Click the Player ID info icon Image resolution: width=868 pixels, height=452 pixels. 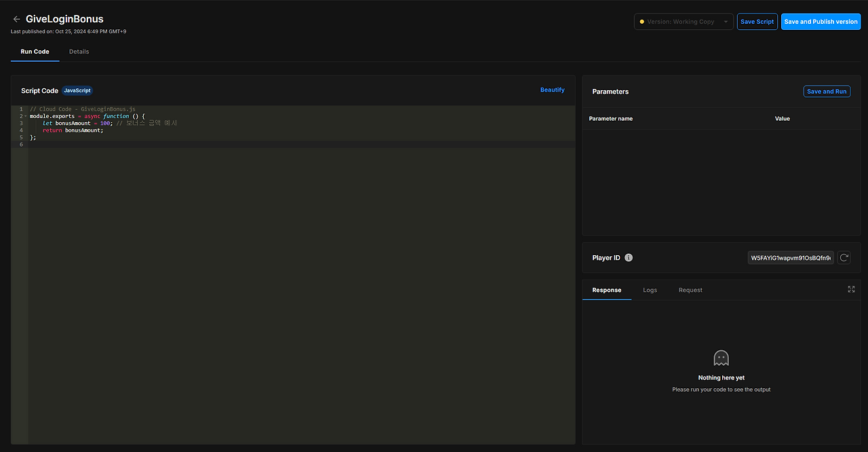click(628, 257)
